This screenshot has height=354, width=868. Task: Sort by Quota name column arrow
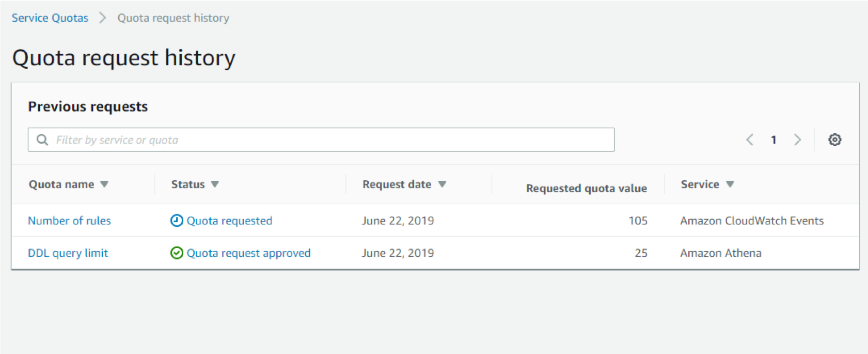tap(104, 184)
